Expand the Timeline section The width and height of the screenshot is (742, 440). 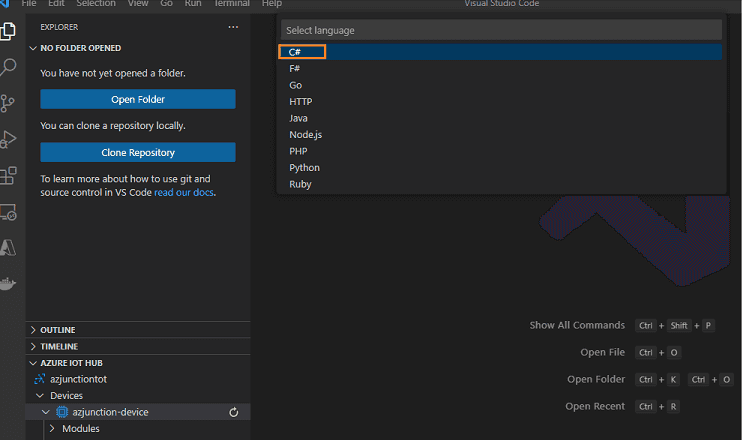point(33,346)
